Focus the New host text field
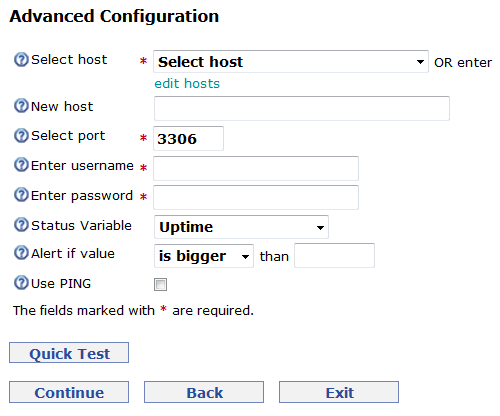Image resolution: width=500 pixels, height=416 pixels. pos(302,108)
